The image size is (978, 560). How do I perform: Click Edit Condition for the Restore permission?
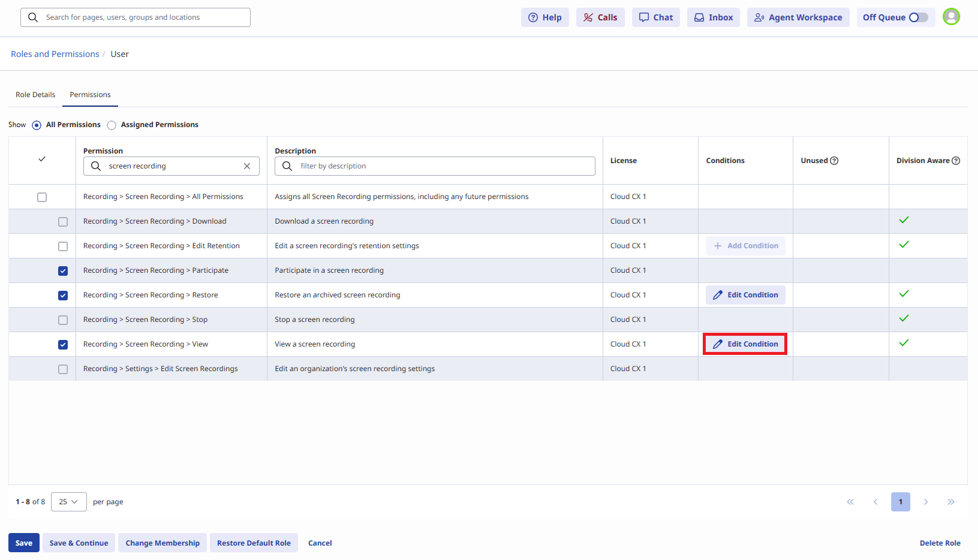point(745,295)
